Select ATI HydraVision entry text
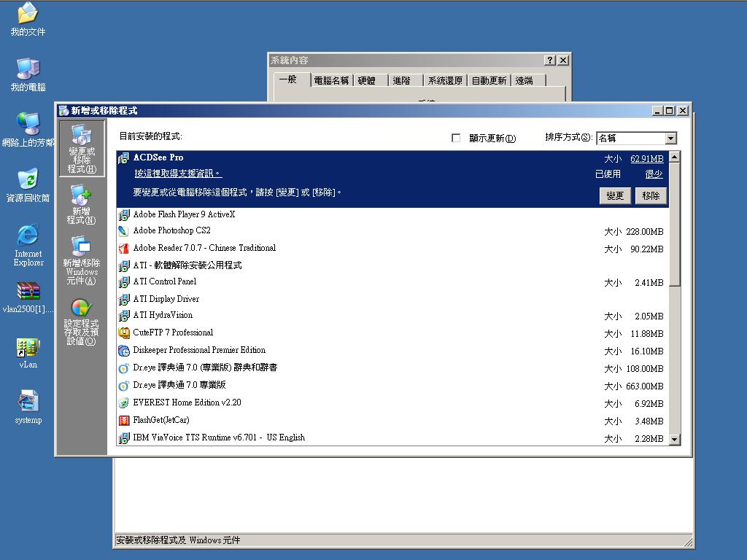The height and width of the screenshot is (560, 747). [x=163, y=315]
